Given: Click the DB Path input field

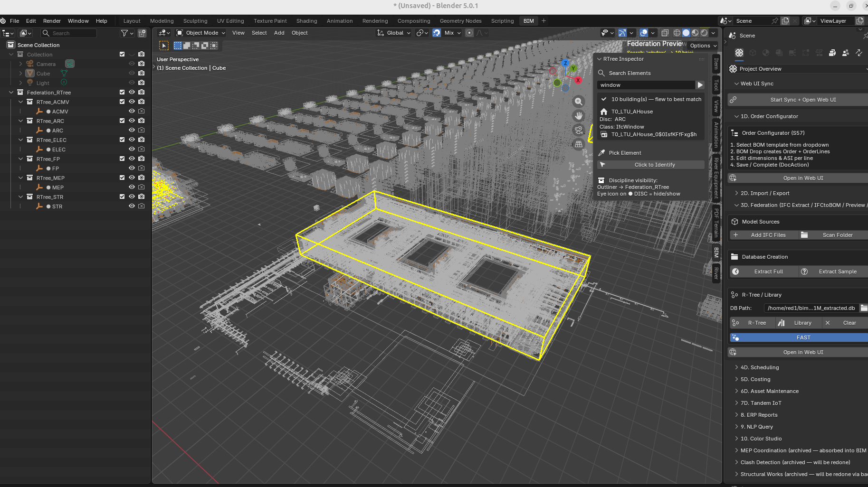Looking at the screenshot, I should pos(811,308).
